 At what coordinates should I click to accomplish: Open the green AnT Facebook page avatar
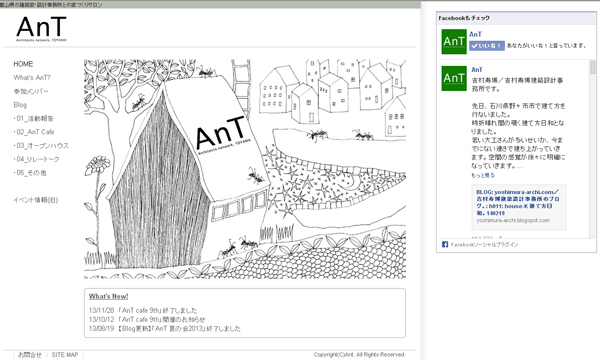coord(454,42)
